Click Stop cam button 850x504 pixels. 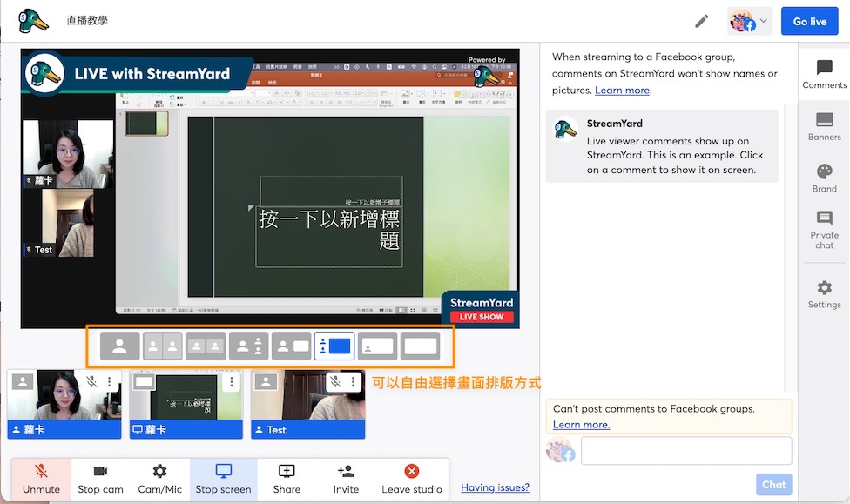(100, 479)
